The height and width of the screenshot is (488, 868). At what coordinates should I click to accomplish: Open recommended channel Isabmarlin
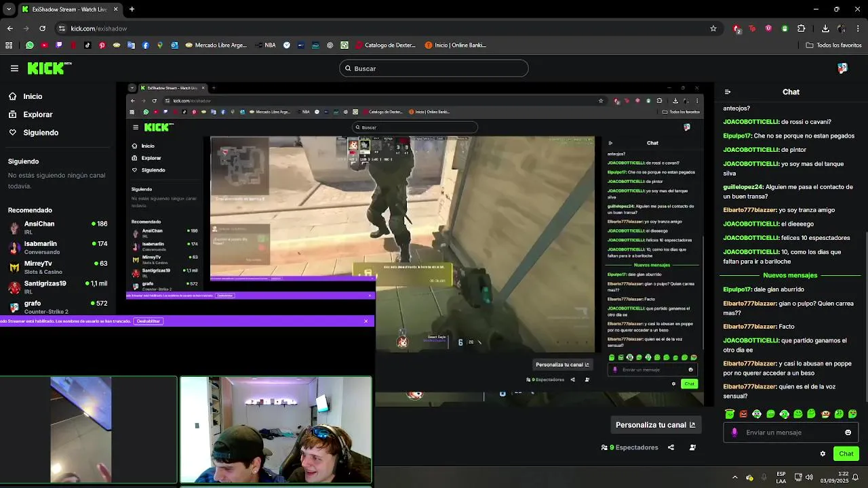(x=58, y=247)
